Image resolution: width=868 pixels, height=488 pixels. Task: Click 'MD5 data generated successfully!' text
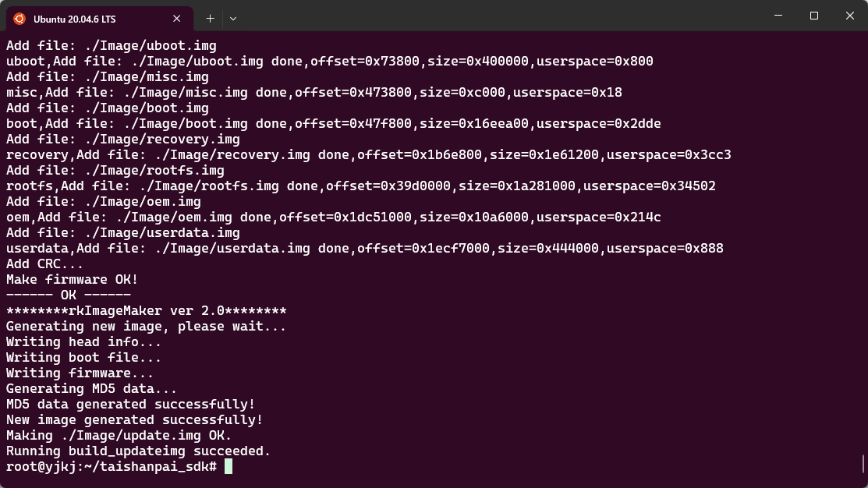(x=133, y=404)
